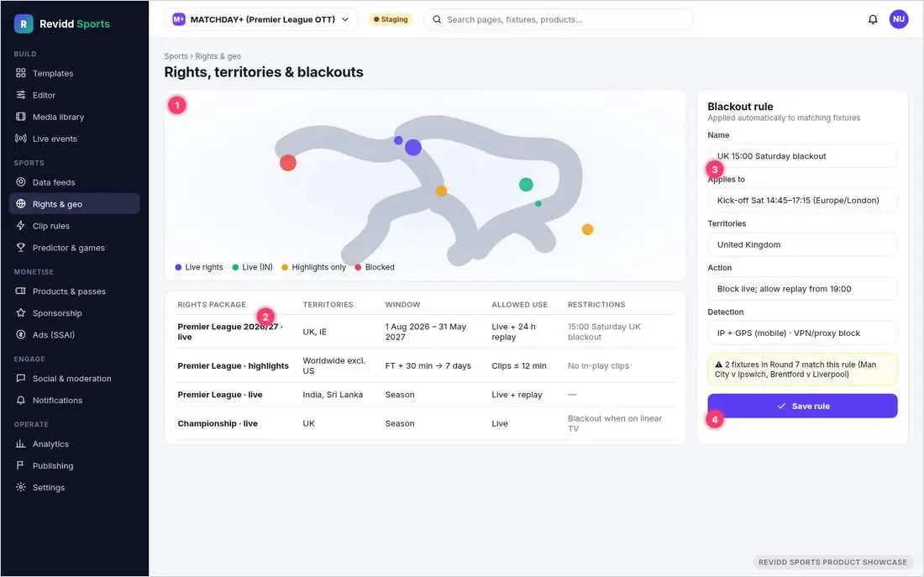This screenshot has height=577, width=924.
Task: Edit the Action field
Action: coord(802,289)
